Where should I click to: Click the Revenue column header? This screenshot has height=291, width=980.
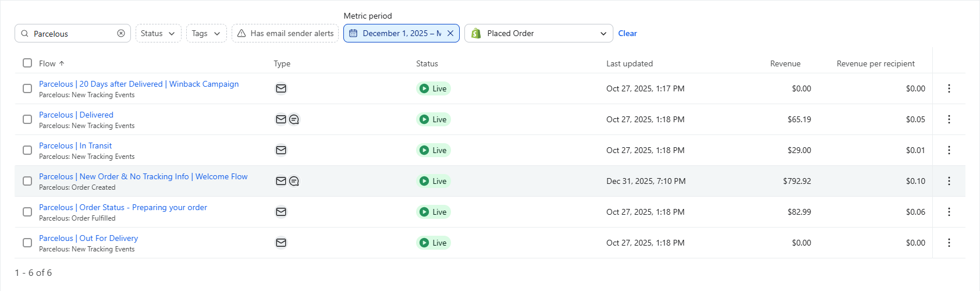click(x=786, y=63)
